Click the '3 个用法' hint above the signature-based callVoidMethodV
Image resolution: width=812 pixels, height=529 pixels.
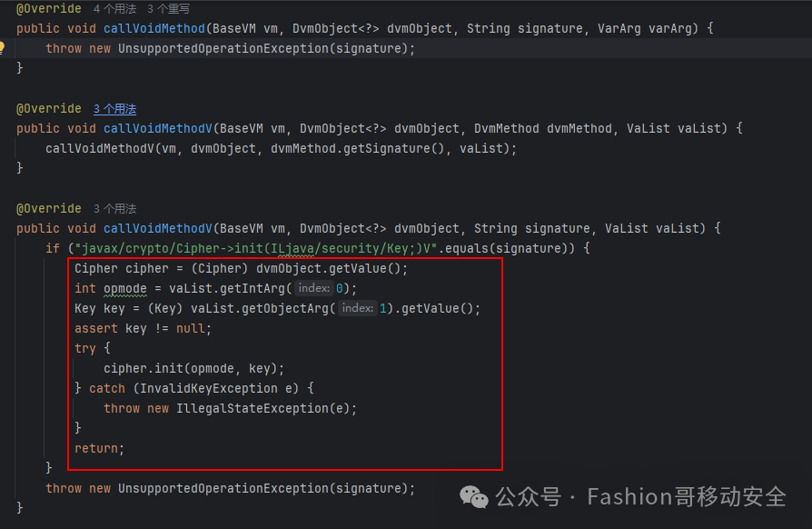click(x=115, y=209)
